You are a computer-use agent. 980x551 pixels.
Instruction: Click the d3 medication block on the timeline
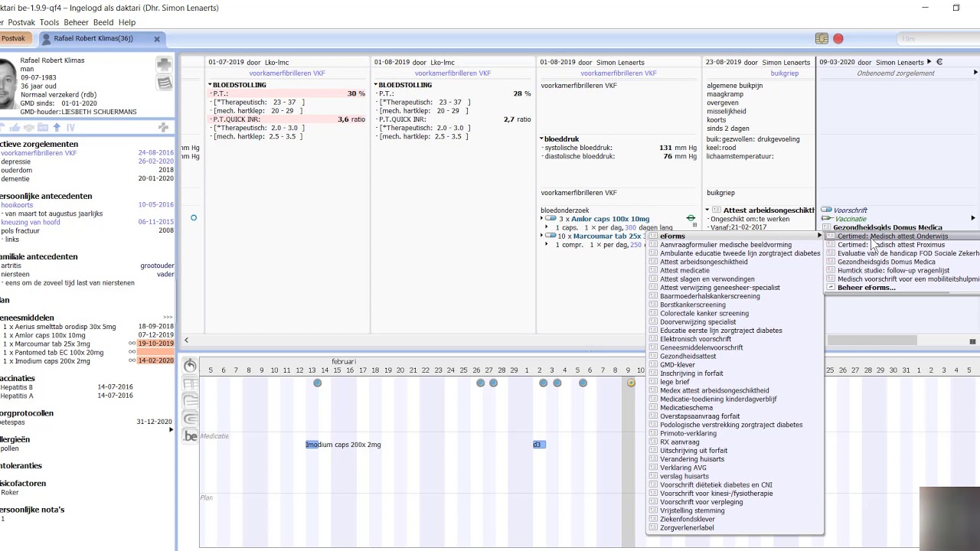539,445
